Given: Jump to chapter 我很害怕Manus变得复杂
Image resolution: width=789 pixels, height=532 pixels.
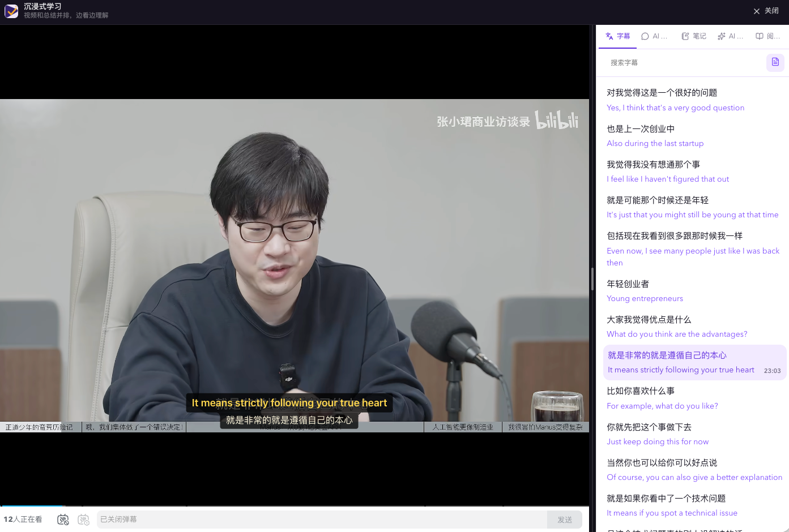Looking at the screenshot, I should click(x=545, y=427).
